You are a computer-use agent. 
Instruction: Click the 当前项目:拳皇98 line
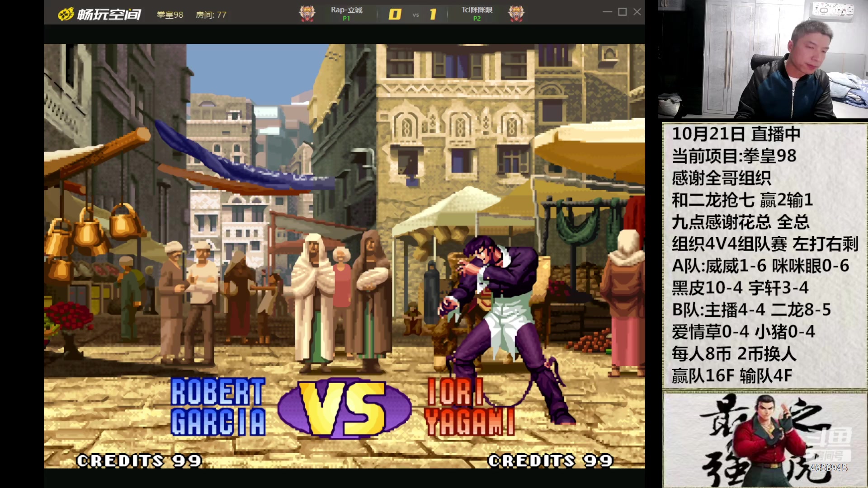click(x=734, y=156)
